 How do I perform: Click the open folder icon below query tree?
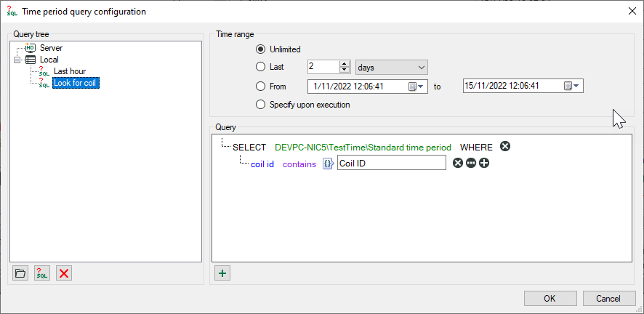[x=20, y=273]
